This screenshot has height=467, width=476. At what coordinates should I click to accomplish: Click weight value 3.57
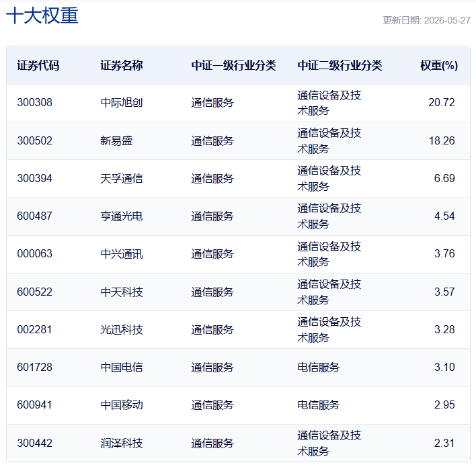(x=444, y=292)
